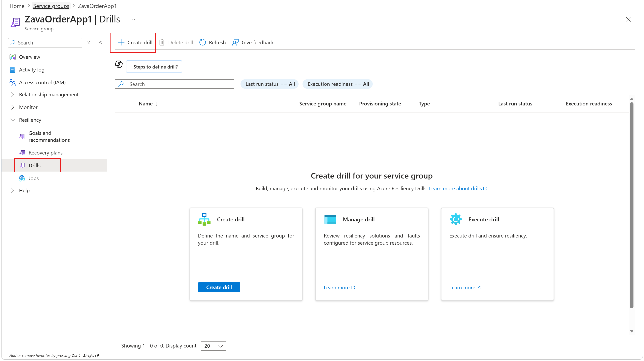This screenshot has width=644, height=361.
Task: Open Learn more about drills link
Action: [x=458, y=188]
